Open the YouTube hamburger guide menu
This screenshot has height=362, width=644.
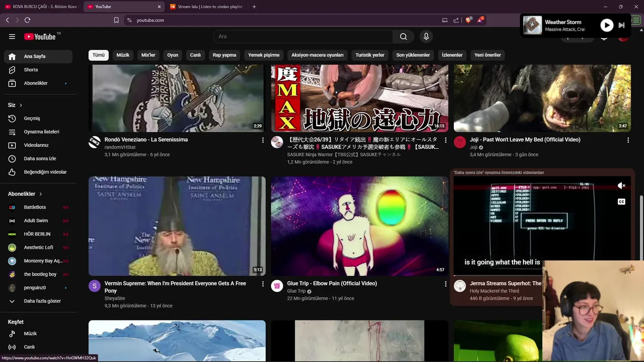pos(12,36)
